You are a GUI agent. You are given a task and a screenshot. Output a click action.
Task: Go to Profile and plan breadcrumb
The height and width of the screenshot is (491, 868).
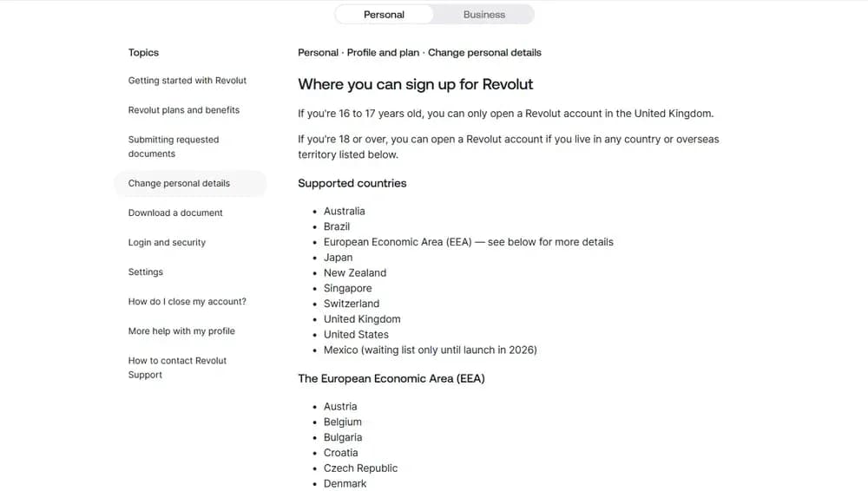coord(383,53)
